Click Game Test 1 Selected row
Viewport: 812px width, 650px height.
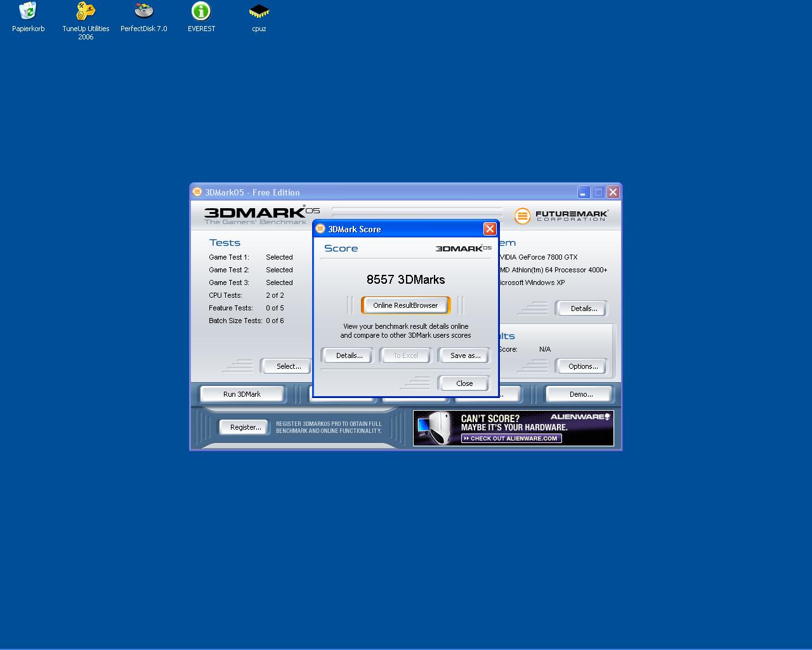[251, 257]
